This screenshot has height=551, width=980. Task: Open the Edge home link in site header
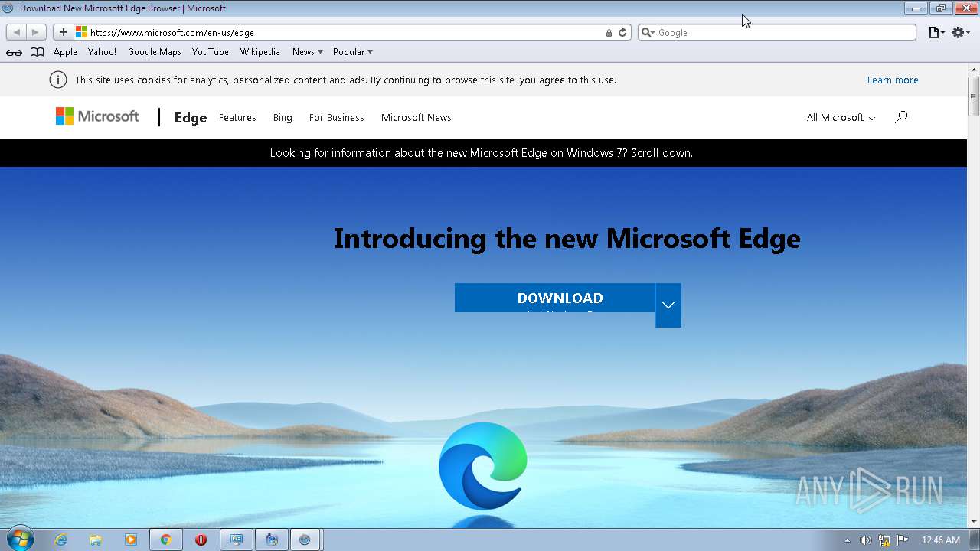pos(191,117)
